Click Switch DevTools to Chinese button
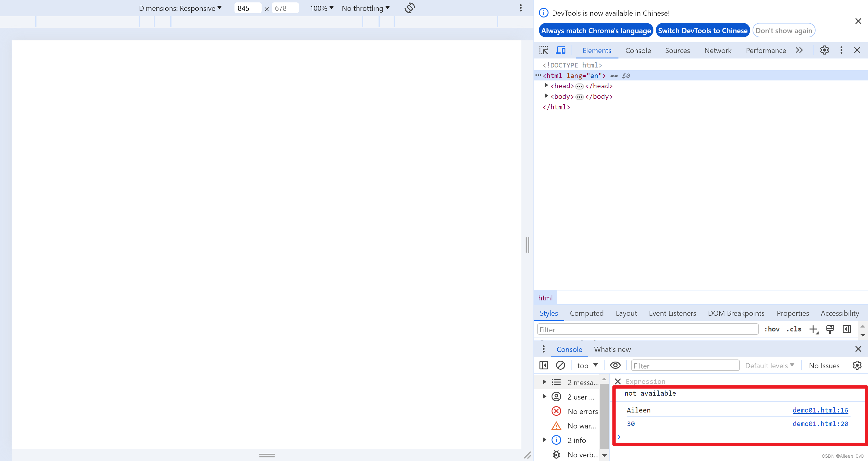Image resolution: width=868 pixels, height=461 pixels. 703,30
